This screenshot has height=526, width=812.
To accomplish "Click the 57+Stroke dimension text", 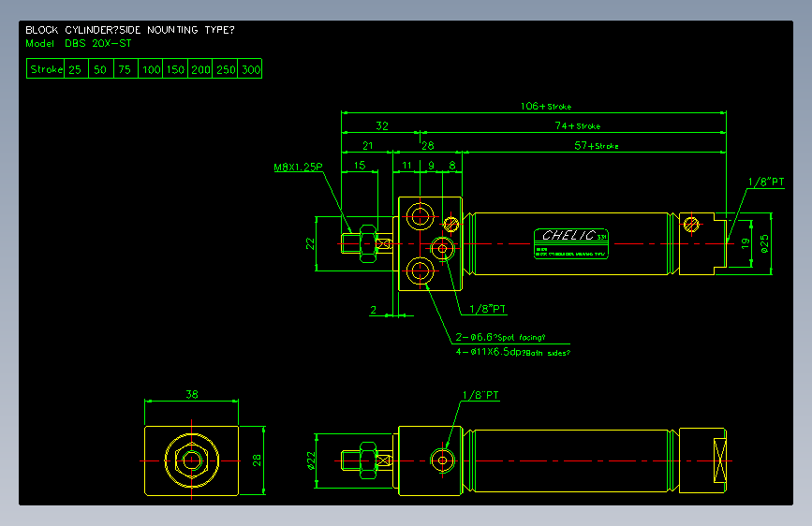I will point(596,145).
